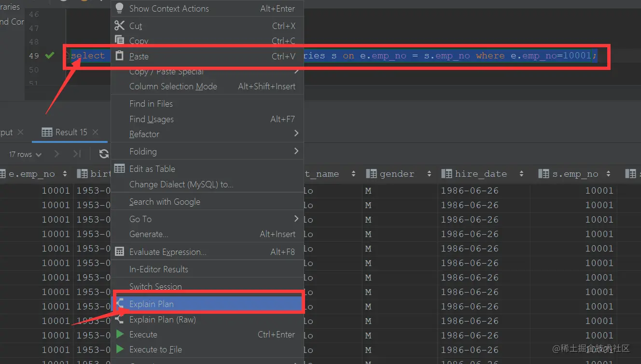Choose Generate... from the menu
This screenshot has width=641, height=364.
[x=207, y=234]
